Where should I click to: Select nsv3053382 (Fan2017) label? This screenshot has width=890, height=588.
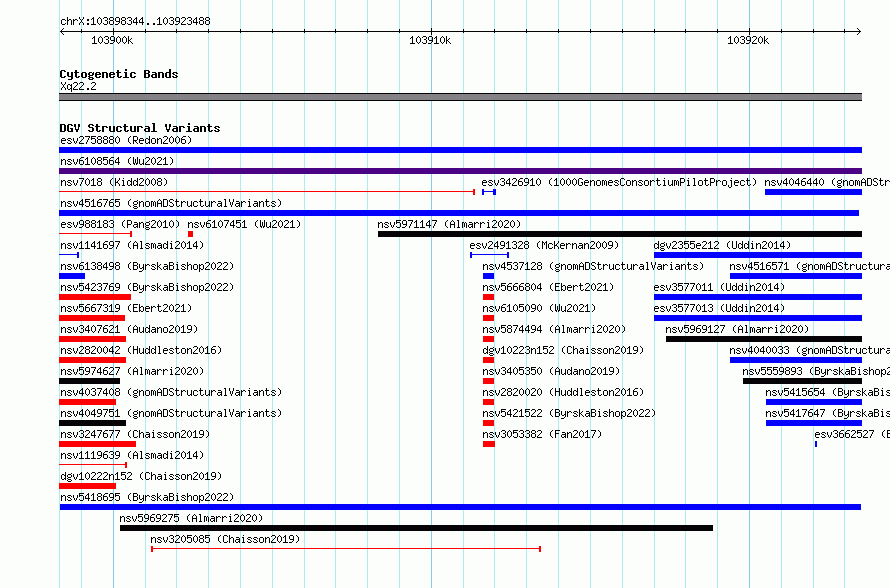[542, 434]
